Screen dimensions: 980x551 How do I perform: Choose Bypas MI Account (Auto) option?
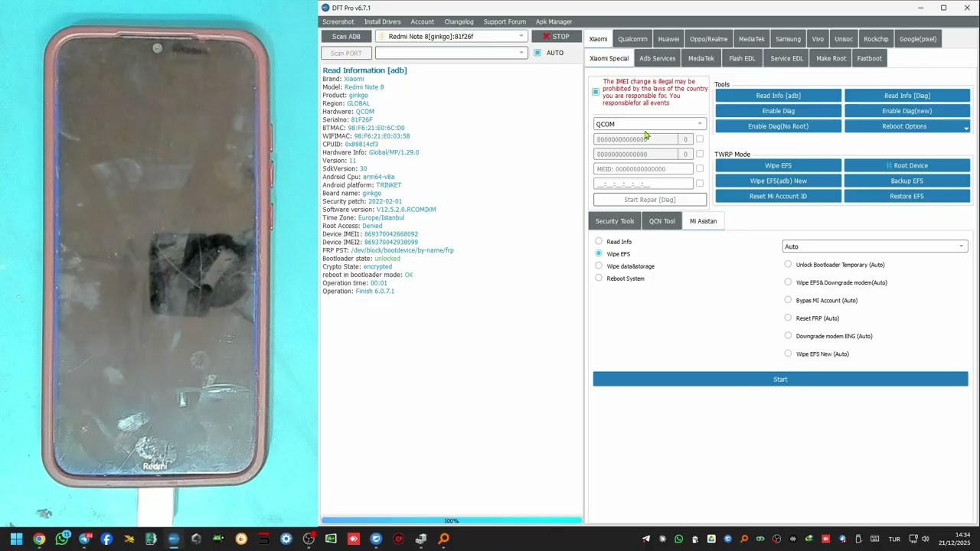click(788, 300)
